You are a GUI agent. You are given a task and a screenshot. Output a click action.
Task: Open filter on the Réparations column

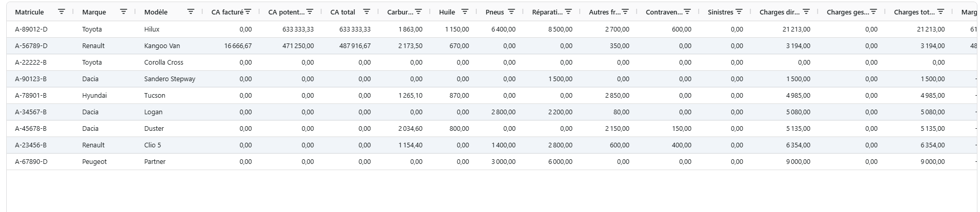coord(568,12)
